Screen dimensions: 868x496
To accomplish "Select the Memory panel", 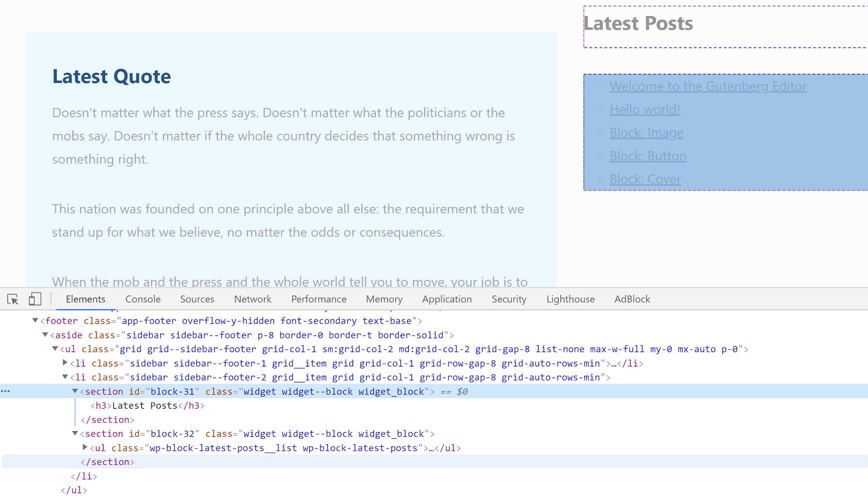I will (384, 299).
